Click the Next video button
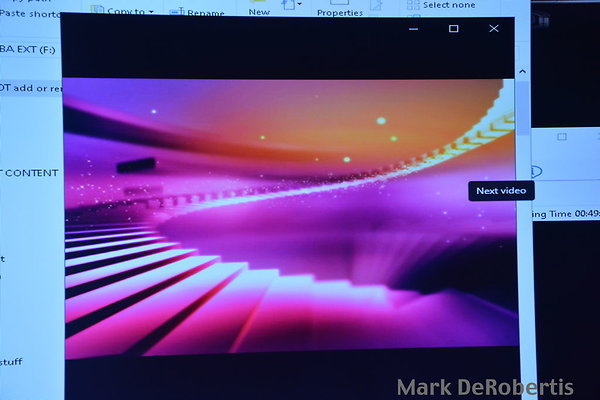The height and width of the screenshot is (400, 600). [501, 191]
